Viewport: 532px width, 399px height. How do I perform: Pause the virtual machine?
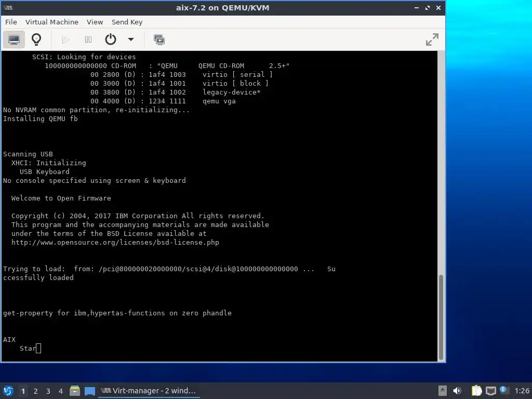(88, 39)
